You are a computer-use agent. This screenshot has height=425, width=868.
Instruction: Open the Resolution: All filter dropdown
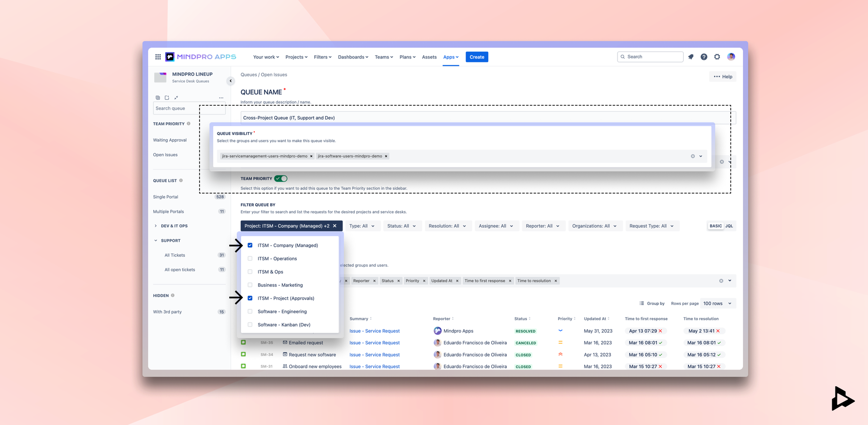tap(447, 226)
